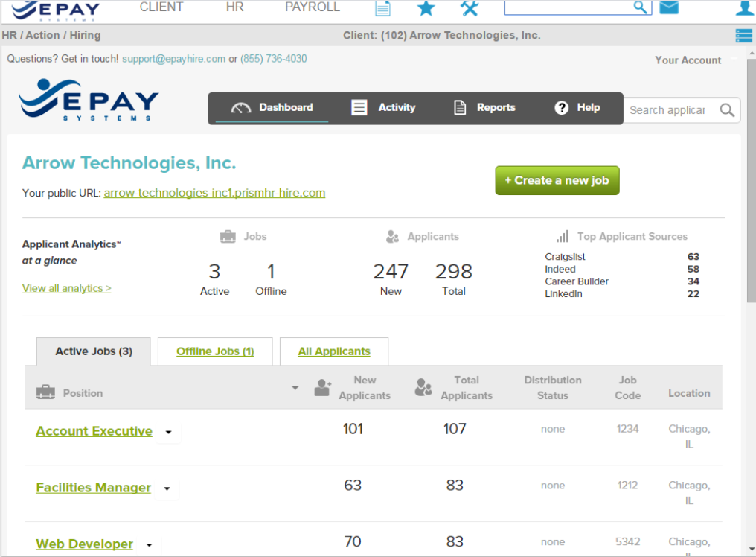Open the arrow-technologies-inc1.prismhr-hire.com link
Image resolution: width=756 pixels, height=557 pixels.
[214, 192]
